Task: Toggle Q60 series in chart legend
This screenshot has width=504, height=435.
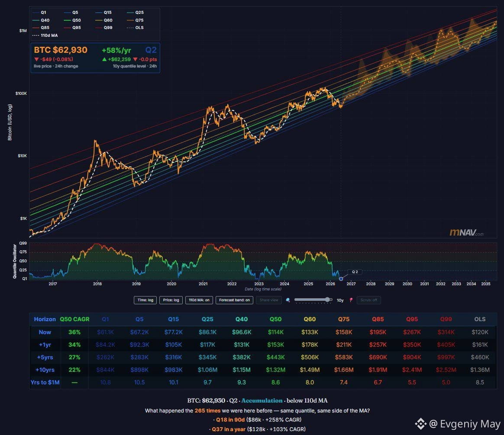Action: (104, 20)
